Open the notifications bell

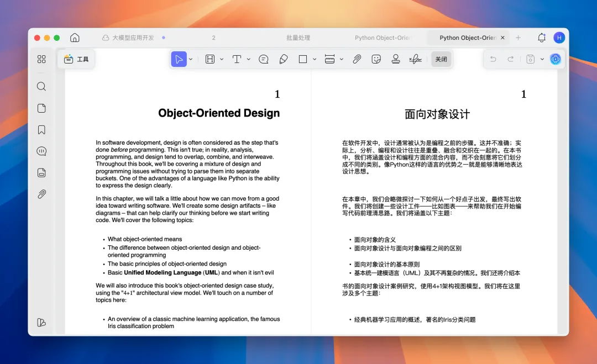[541, 38]
